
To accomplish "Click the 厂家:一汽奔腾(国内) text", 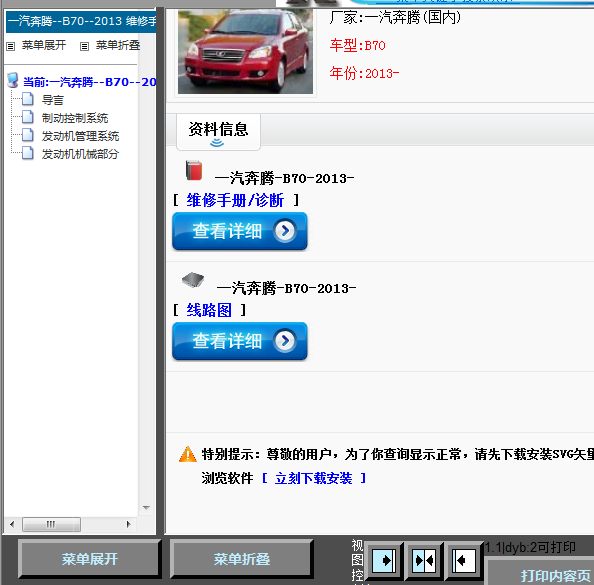I will tap(395, 17).
